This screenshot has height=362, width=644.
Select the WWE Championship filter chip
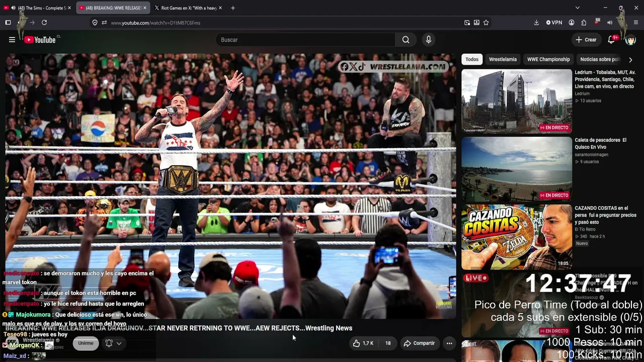(x=548, y=59)
